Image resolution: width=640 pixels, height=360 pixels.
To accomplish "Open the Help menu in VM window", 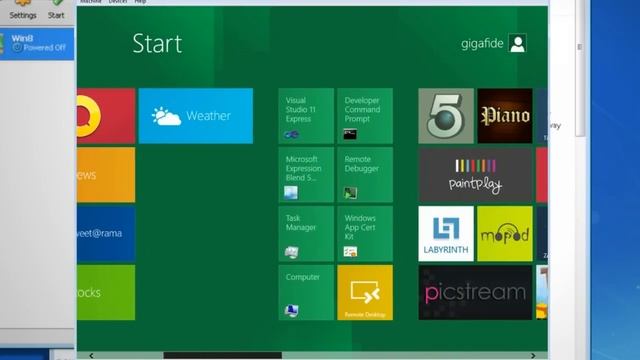I will point(140,2).
